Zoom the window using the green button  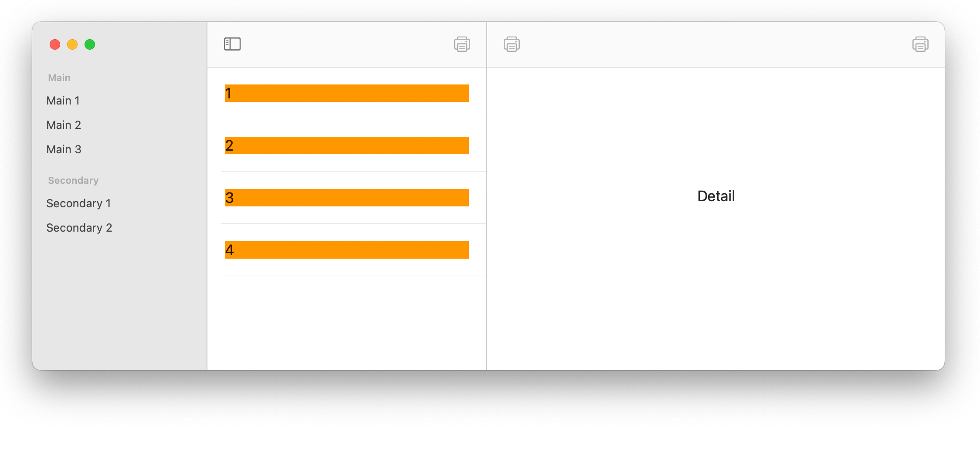90,44
